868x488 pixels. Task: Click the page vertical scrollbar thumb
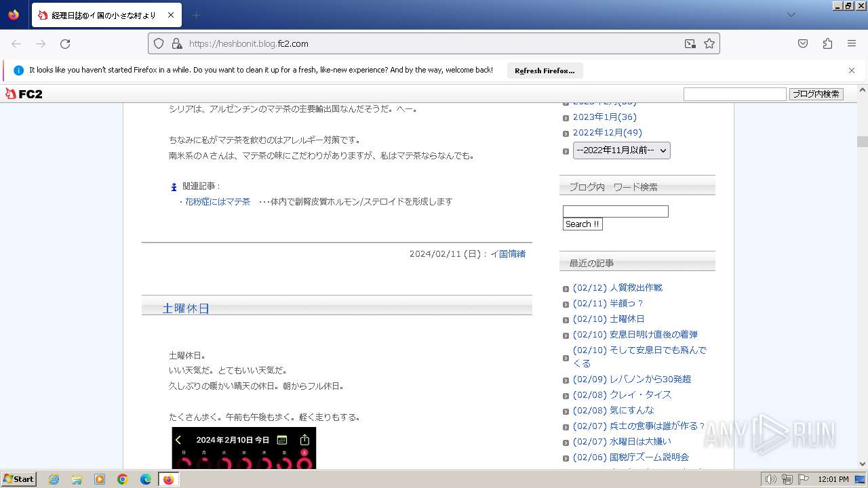[x=863, y=142]
